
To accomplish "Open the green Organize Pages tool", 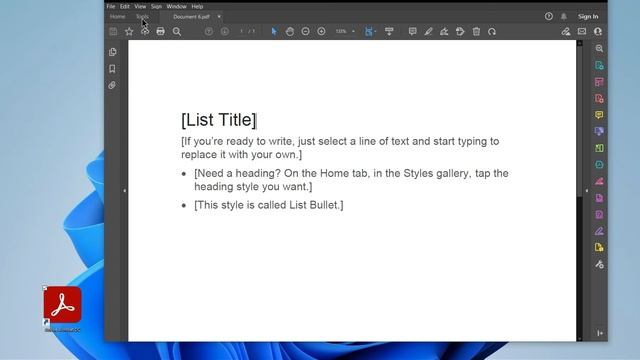I will click(x=599, y=148).
